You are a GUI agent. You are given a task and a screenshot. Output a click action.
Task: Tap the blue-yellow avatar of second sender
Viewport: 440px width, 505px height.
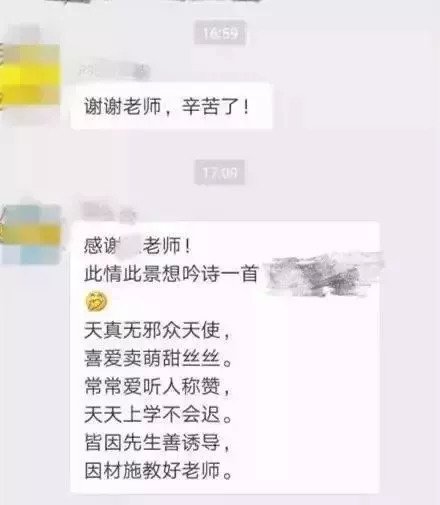[x=31, y=234]
